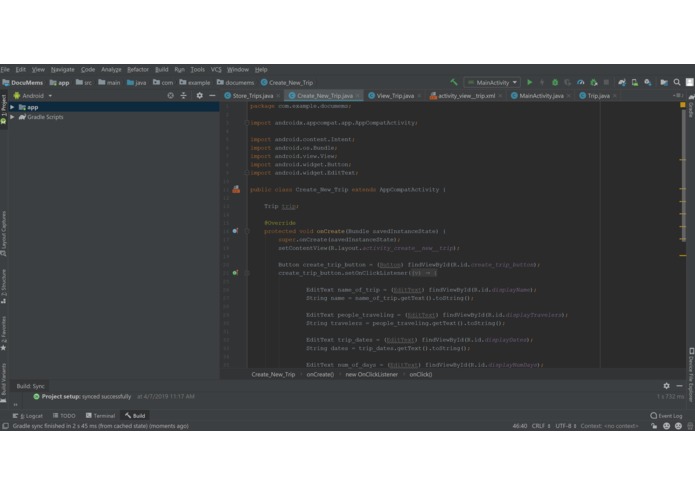The width and height of the screenshot is (695, 494).
Task: Open the Android project view dropdown
Action: tap(33, 96)
